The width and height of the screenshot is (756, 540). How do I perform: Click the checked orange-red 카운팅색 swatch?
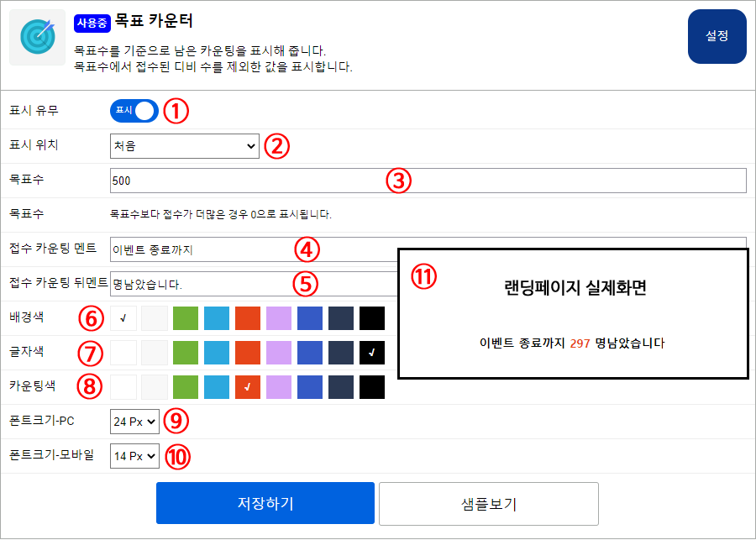pos(248,387)
